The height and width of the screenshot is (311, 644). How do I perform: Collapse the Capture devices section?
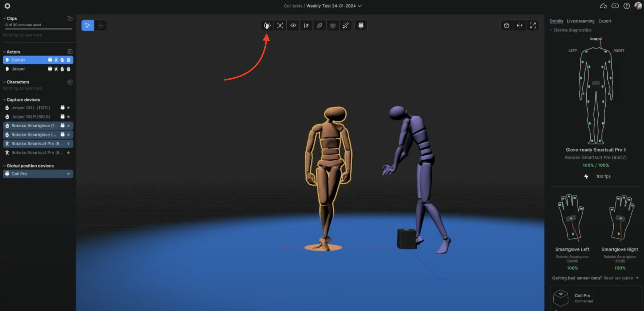[4, 100]
